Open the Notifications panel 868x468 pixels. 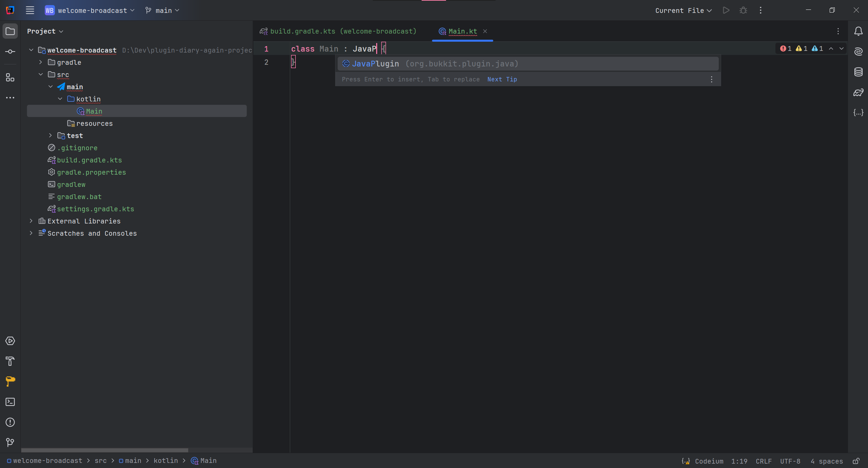tap(859, 31)
